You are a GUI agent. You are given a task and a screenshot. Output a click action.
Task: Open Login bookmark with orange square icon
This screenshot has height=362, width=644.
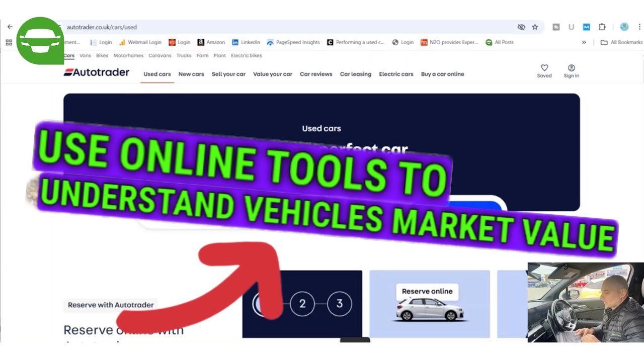click(x=180, y=42)
